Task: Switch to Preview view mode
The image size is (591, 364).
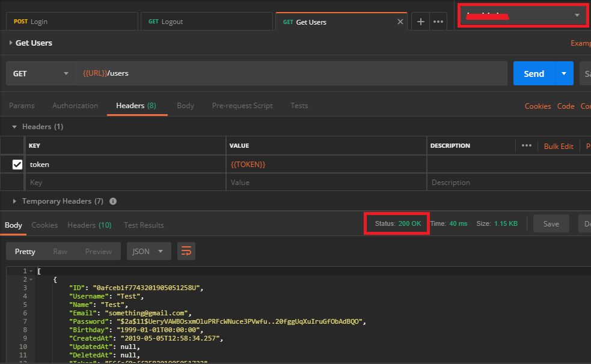Action: (x=99, y=252)
